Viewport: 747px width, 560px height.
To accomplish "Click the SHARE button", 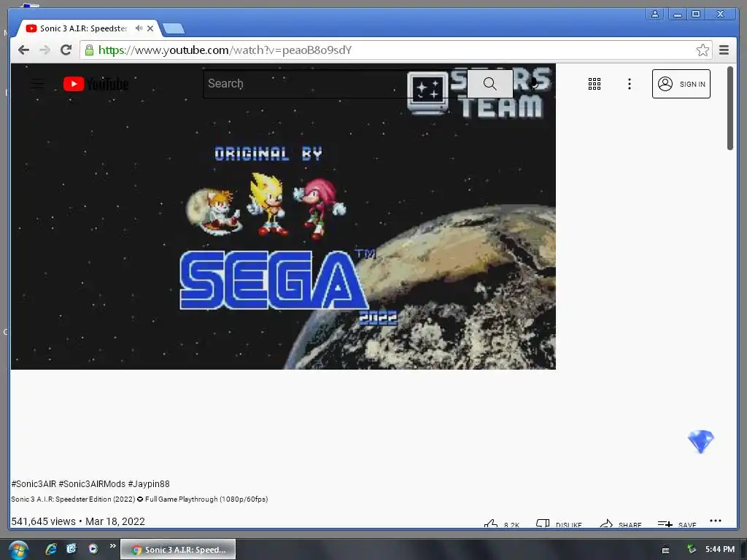I will click(621, 524).
